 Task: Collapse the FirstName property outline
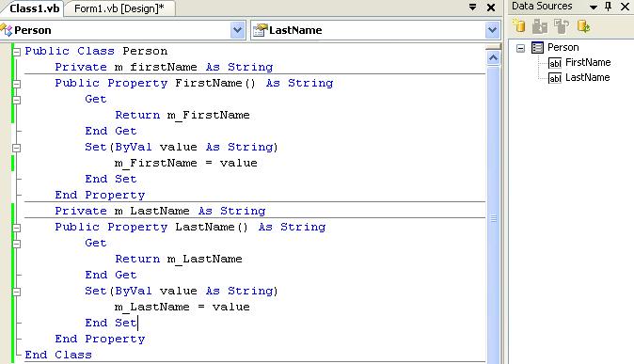pyautogui.click(x=17, y=84)
